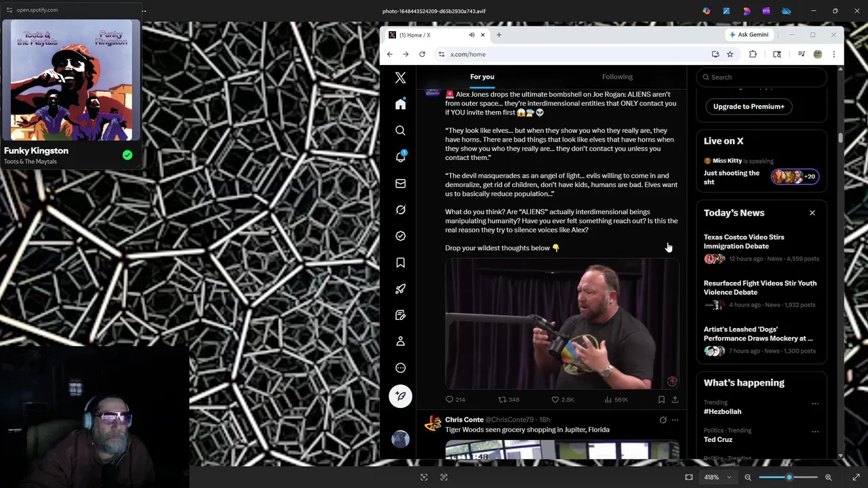This screenshot has width=868, height=488.
Task: Open Notifications bell in X sidebar
Action: (x=400, y=157)
